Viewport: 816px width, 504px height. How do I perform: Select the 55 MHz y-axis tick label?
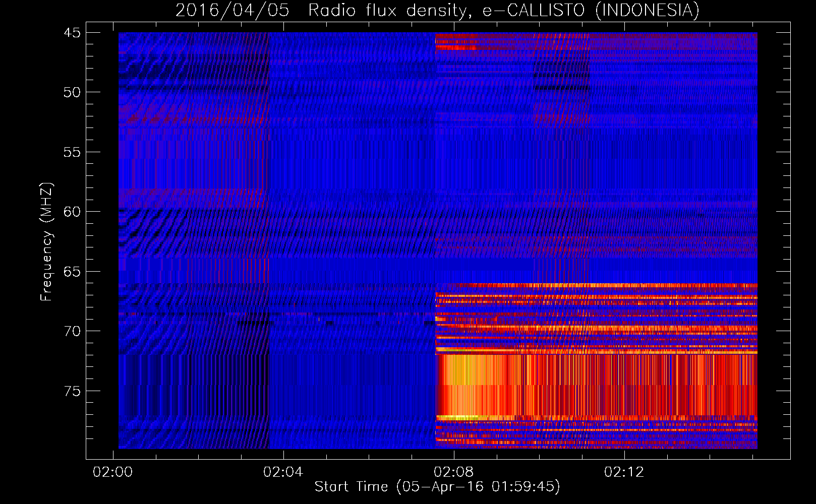[x=72, y=152]
